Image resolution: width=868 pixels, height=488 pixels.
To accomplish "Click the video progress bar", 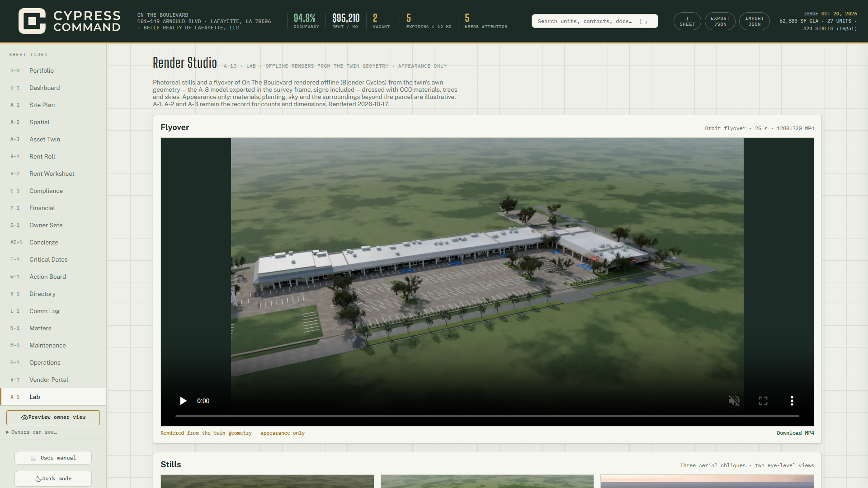I will (x=487, y=416).
